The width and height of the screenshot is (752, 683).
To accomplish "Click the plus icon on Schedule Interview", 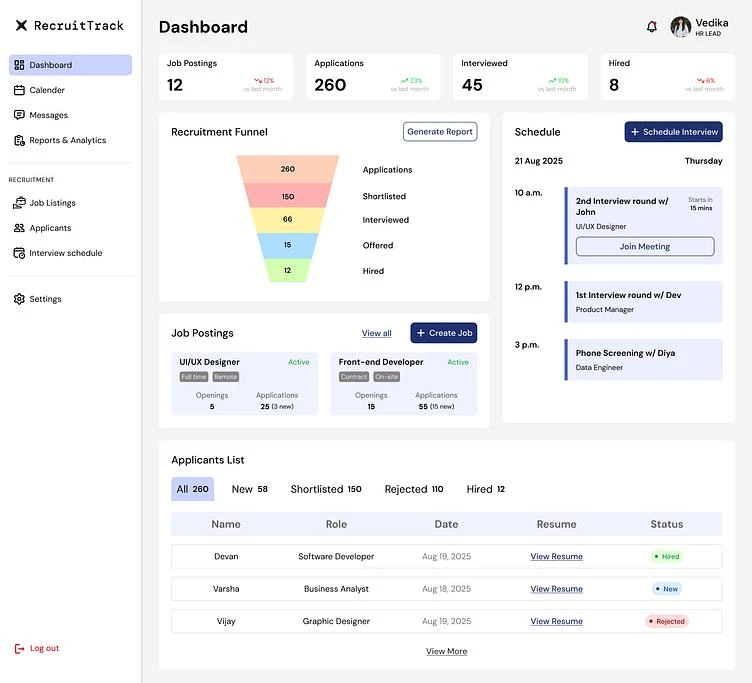I will click(x=634, y=132).
